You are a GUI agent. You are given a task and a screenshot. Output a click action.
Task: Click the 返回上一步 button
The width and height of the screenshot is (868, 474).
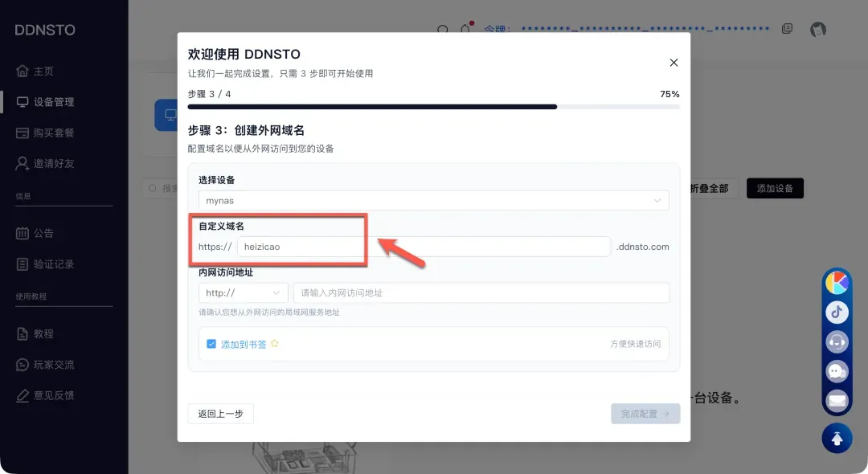point(221,414)
